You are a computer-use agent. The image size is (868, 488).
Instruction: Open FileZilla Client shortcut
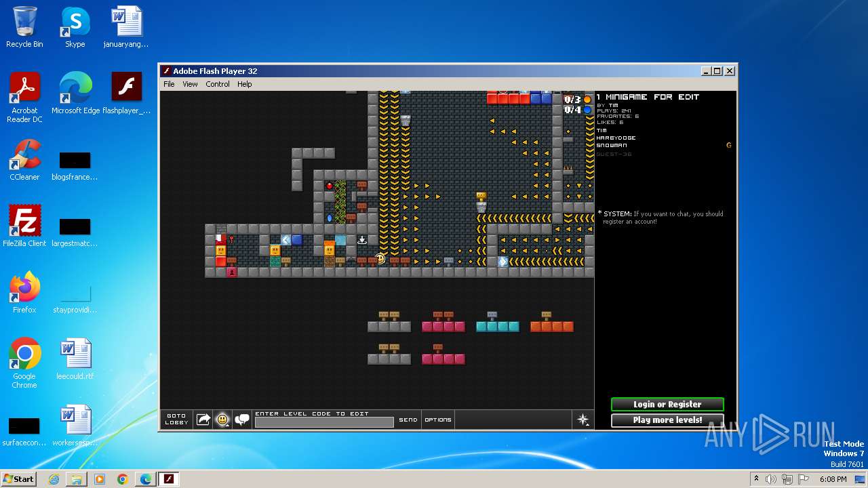click(x=24, y=226)
